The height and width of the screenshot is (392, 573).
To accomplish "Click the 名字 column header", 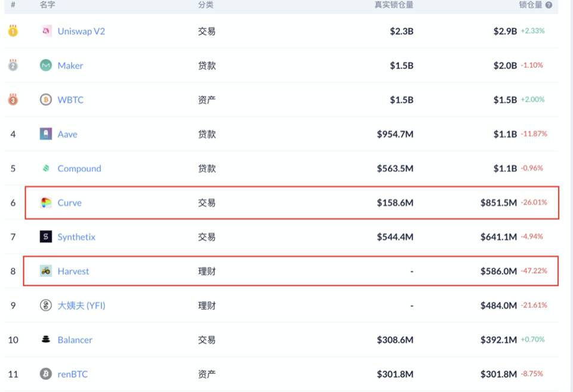I will coord(48,5).
